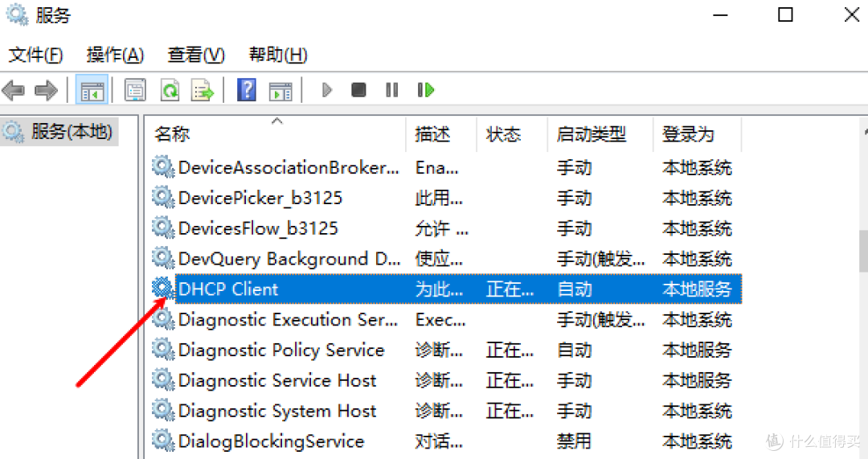Click 禁用 startup type of DialogBlockingService
The image size is (868, 459).
click(574, 441)
